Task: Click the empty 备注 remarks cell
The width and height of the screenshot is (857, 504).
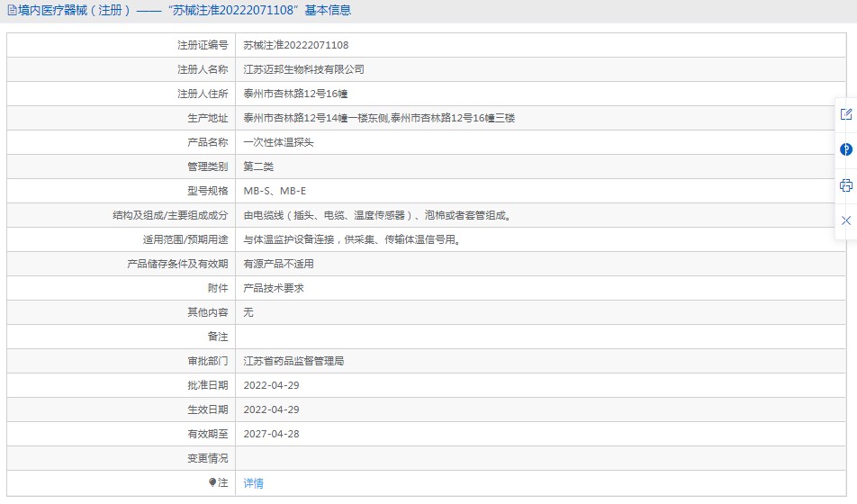Action: [x=540, y=337]
